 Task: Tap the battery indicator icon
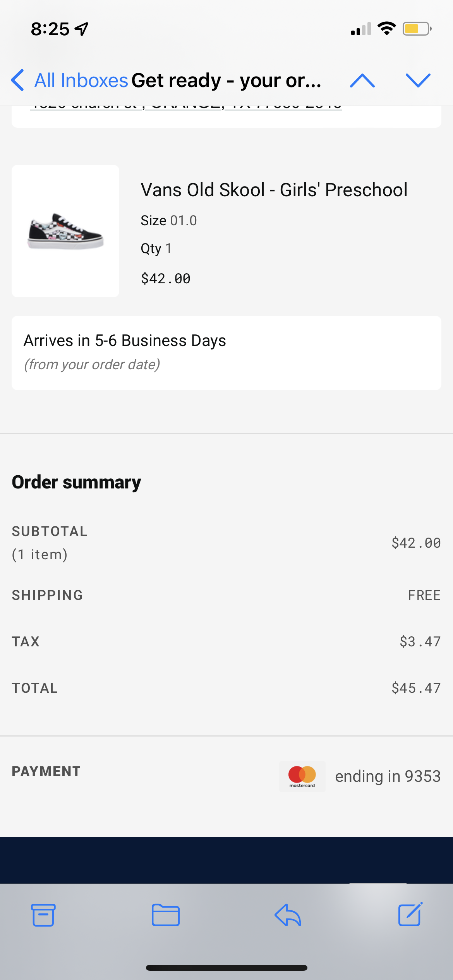(417, 29)
